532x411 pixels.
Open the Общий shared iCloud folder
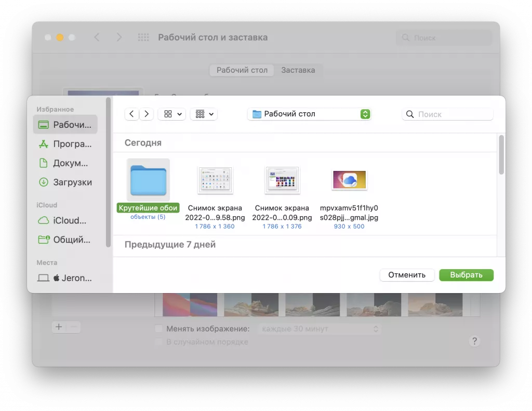[65, 240]
